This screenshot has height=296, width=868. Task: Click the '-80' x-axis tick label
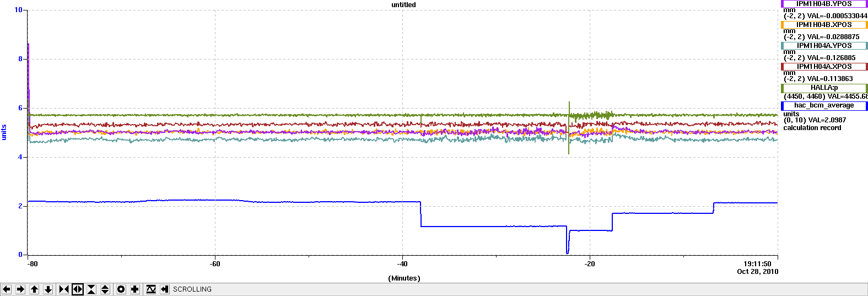pos(33,264)
